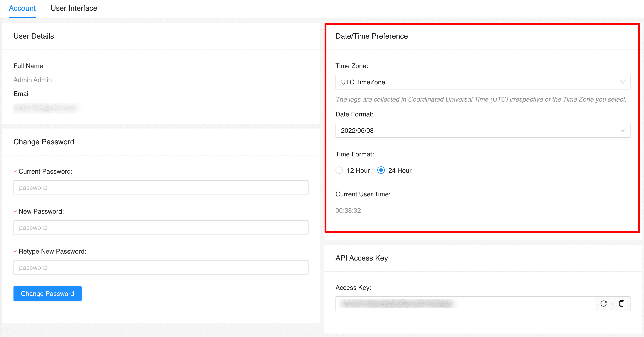Click the regenerate access key icon
This screenshot has width=644, height=337.
[604, 304]
